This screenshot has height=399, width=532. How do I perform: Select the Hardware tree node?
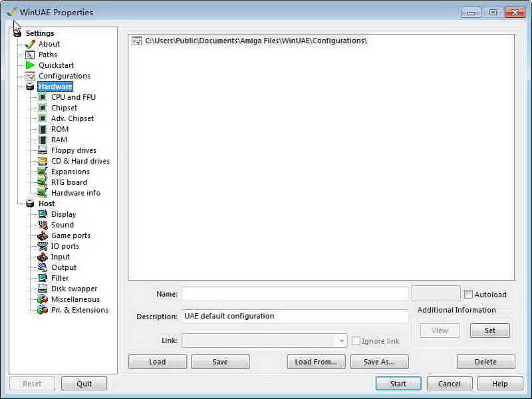point(55,86)
